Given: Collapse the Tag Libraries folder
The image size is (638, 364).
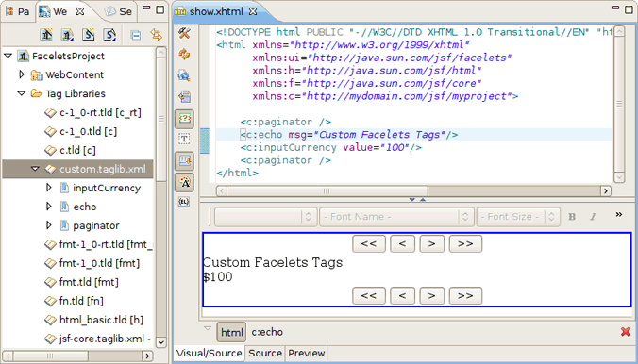Looking at the screenshot, I should coord(22,93).
